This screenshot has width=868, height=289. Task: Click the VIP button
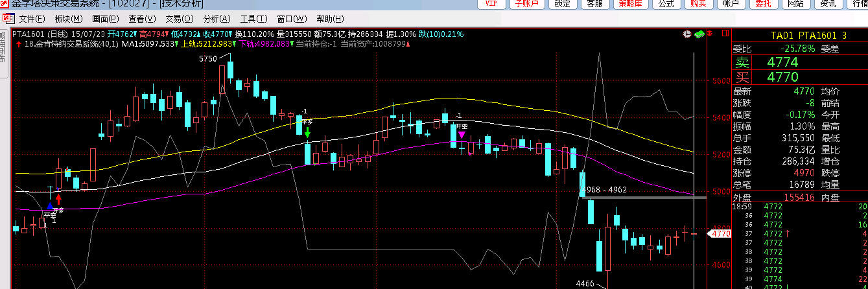point(491,4)
